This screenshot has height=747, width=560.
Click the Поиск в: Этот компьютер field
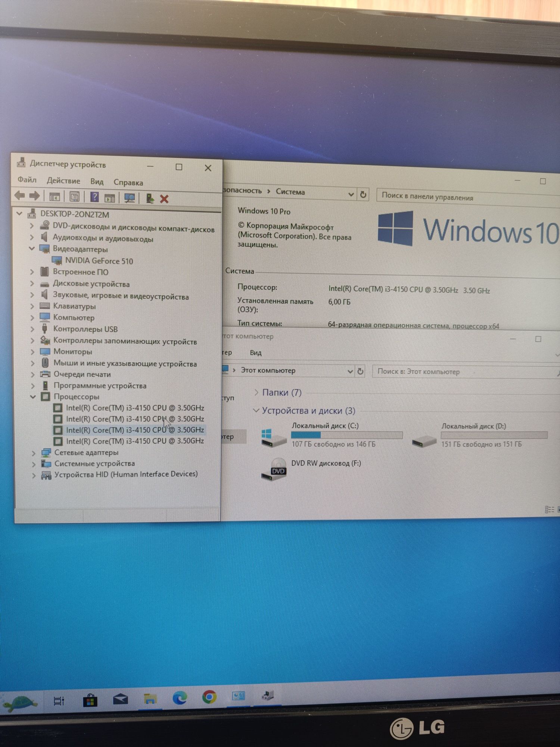click(466, 372)
